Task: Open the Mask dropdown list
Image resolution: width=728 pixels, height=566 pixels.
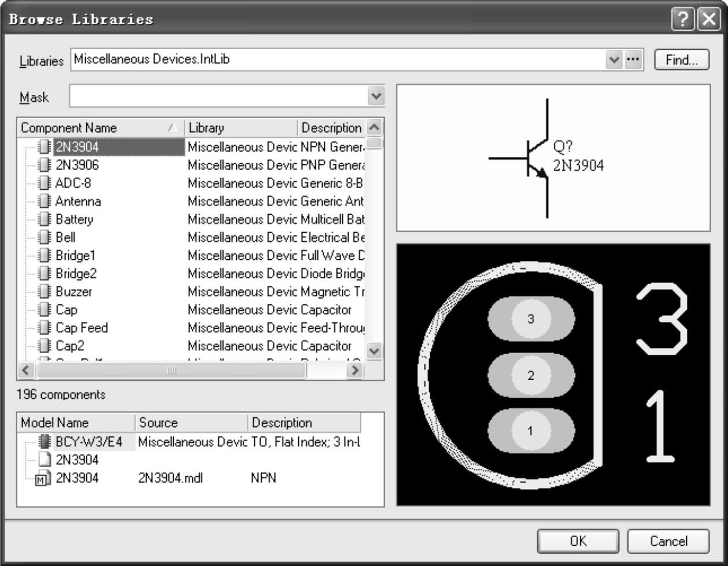Action: (376, 96)
